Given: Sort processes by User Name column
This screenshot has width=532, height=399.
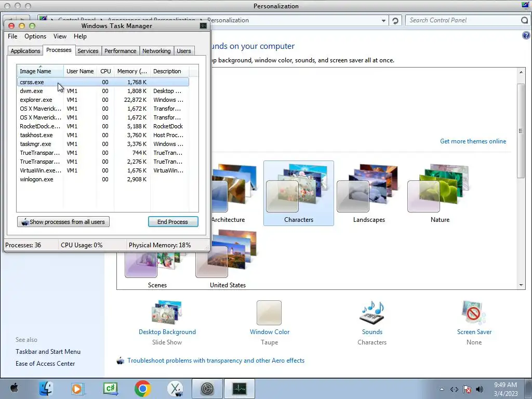Looking at the screenshot, I should click(x=80, y=71).
